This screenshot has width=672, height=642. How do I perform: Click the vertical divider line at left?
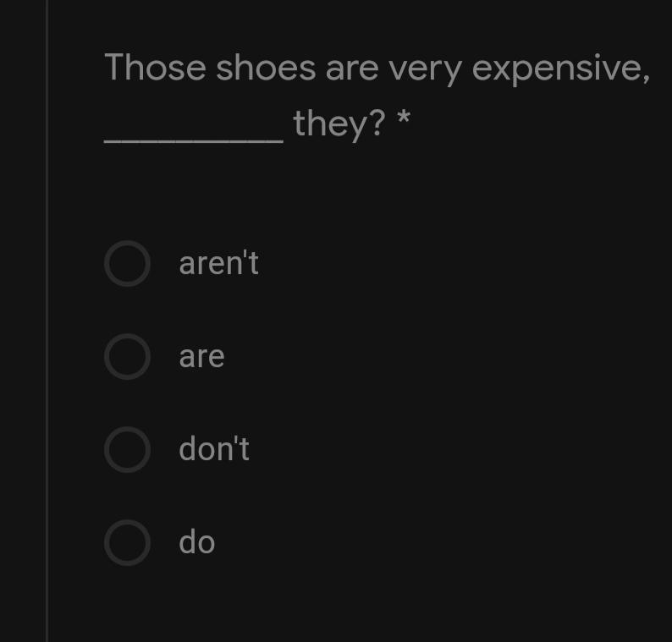point(47,321)
